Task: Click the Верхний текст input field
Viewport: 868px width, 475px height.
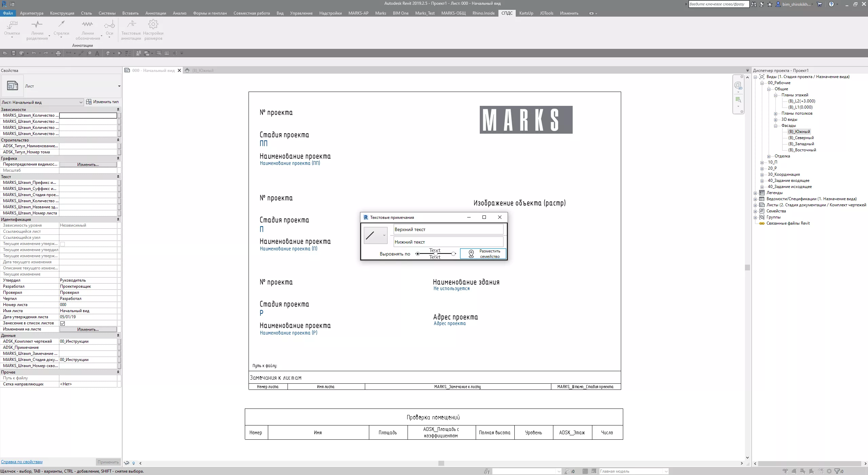Action: pos(448,229)
